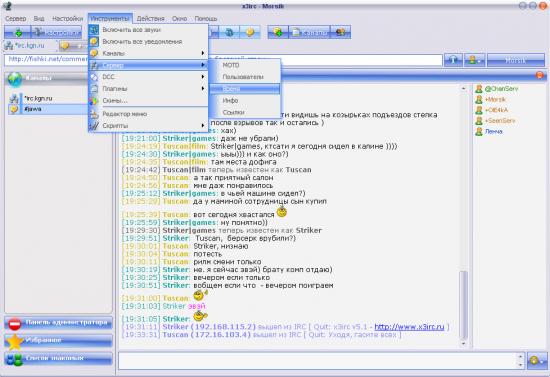The width and height of the screenshot is (550, 377).
Task: Click the chat line 'мне даж понравилось'
Action: (233, 186)
